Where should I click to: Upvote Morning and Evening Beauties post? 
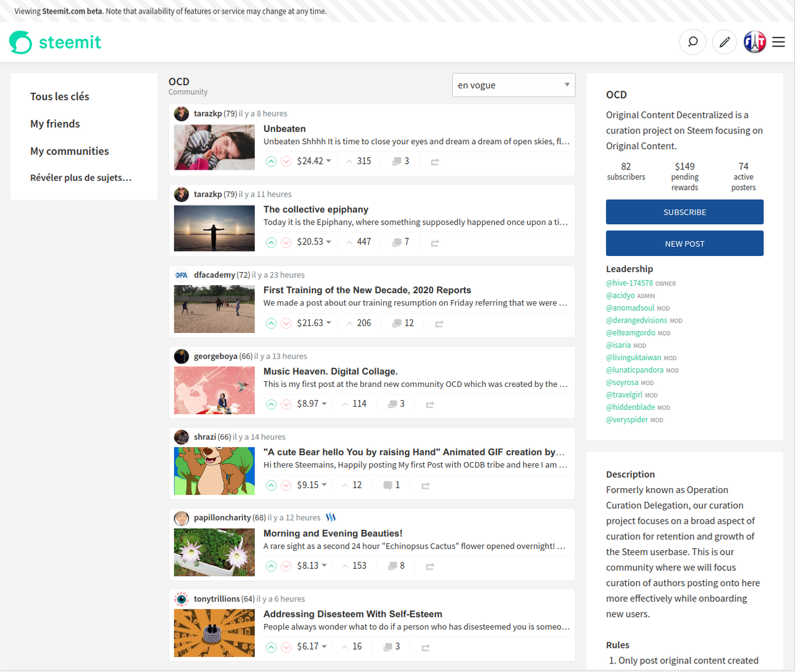271,566
